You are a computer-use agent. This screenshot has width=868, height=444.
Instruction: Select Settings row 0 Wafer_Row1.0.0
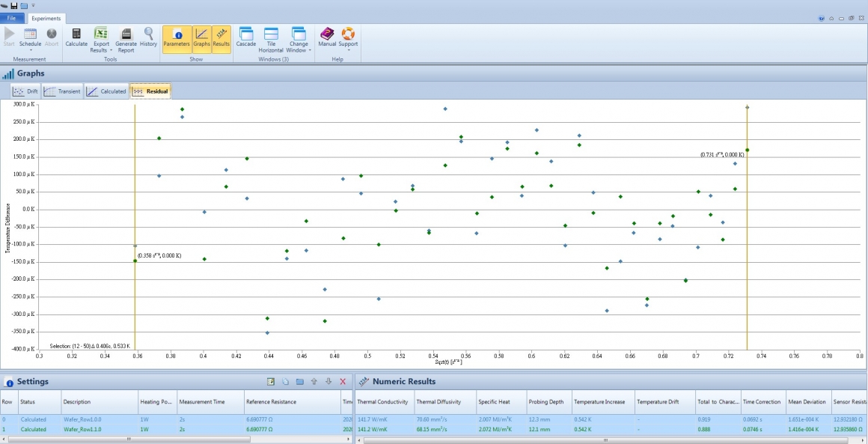[176, 419]
